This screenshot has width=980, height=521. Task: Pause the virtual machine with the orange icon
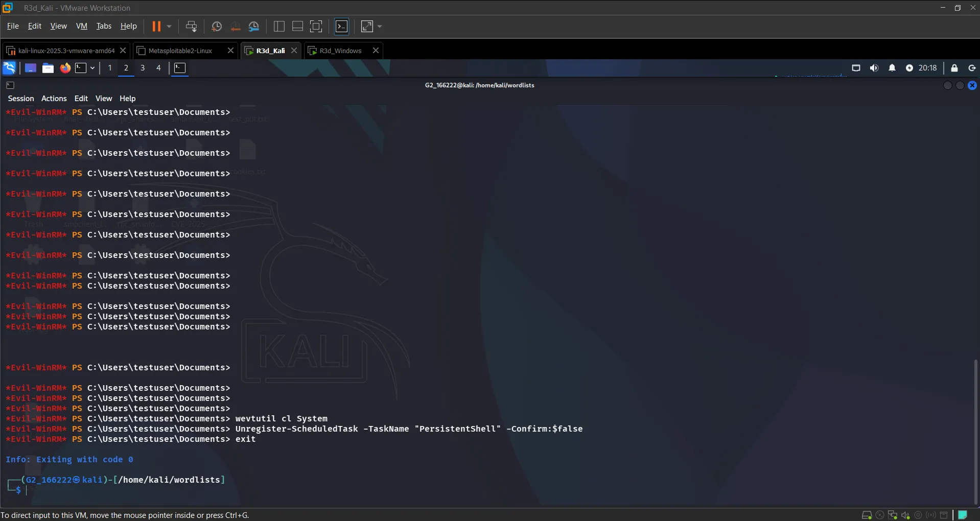[156, 26]
